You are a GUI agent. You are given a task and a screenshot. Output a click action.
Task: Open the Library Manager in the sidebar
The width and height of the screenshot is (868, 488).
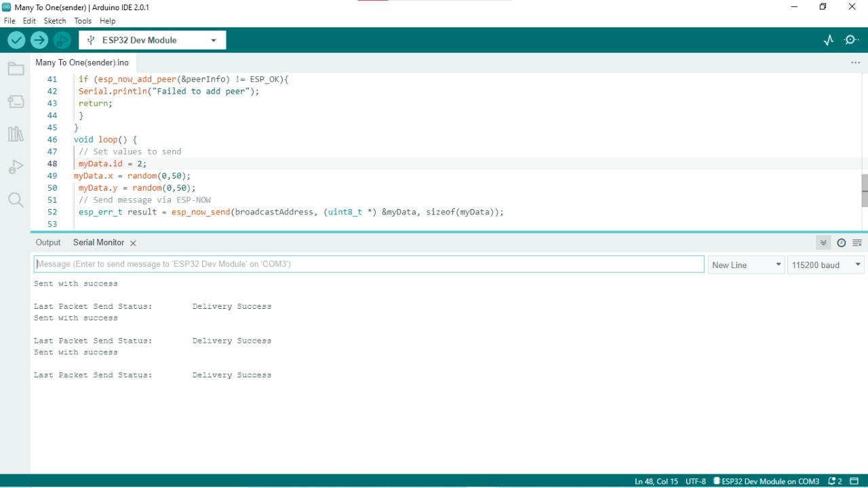pyautogui.click(x=16, y=134)
